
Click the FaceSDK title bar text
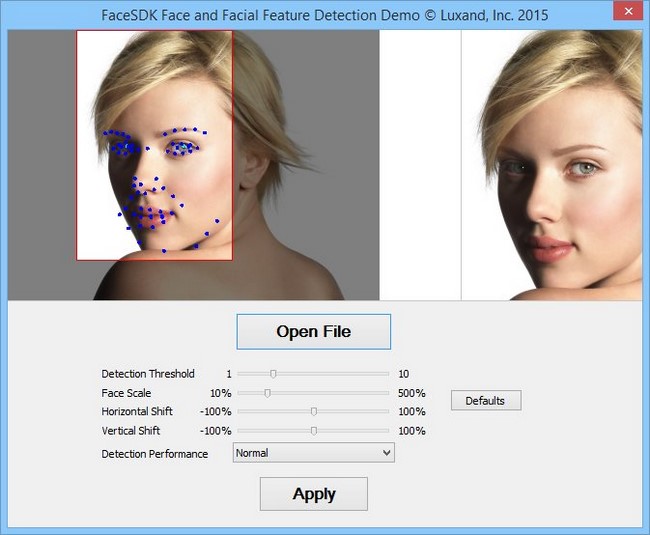325,15
